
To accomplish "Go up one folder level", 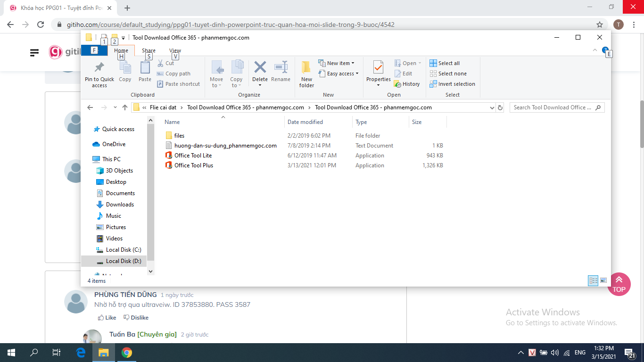I will pos(125,107).
